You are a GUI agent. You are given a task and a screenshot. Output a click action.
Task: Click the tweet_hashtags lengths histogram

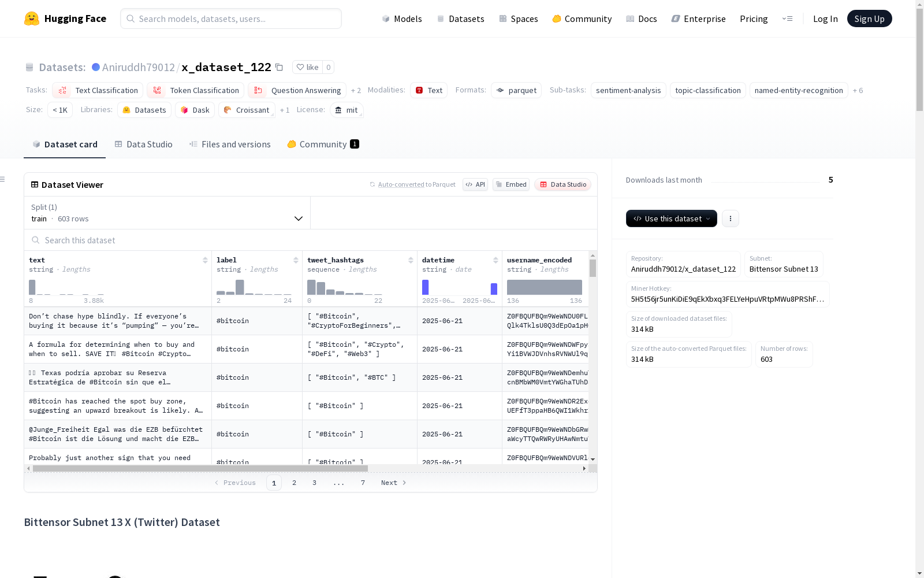click(345, 287)
